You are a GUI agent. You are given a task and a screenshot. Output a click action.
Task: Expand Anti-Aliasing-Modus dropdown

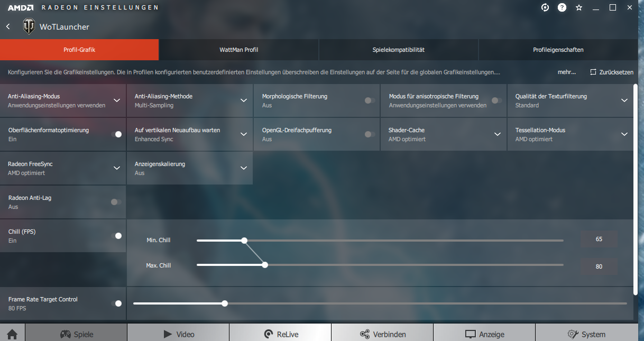(117, 100)
